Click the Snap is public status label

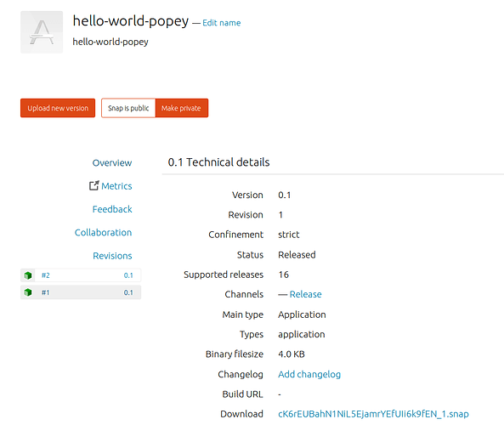point(128,108)
